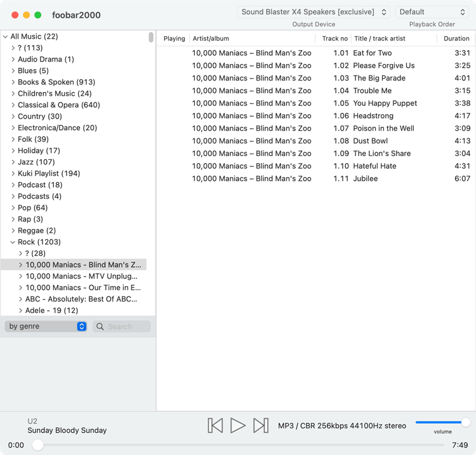Sort by Duration column header
The height and width of the screenshot is (455, 476).
point(456,39)
